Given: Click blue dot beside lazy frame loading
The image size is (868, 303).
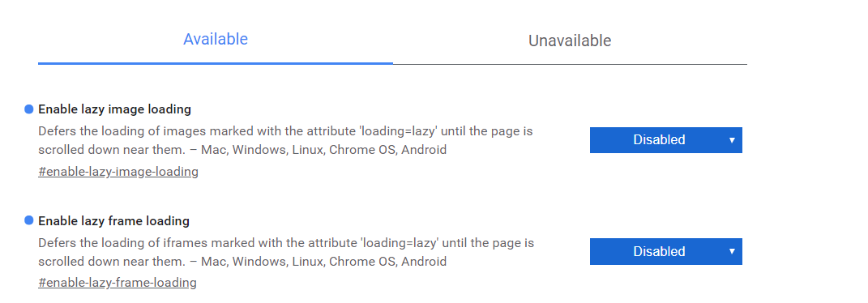Looking at the screenshot, I should [29, 220].
